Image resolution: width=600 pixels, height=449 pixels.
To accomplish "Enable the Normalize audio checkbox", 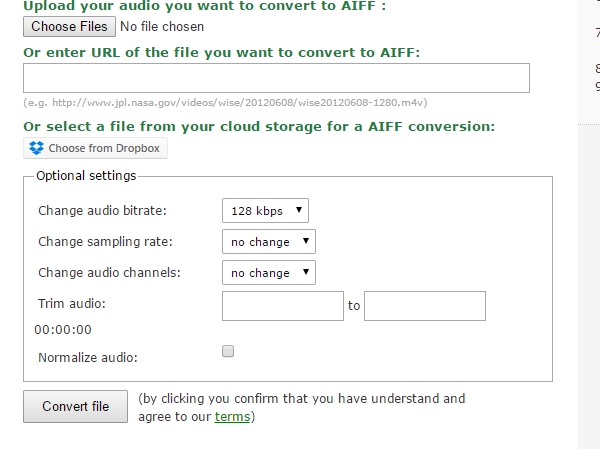I will click(x=228, y=351).
